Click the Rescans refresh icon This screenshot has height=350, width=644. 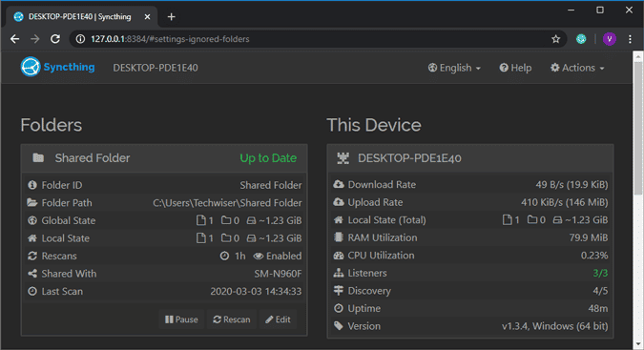click(32, 256)
